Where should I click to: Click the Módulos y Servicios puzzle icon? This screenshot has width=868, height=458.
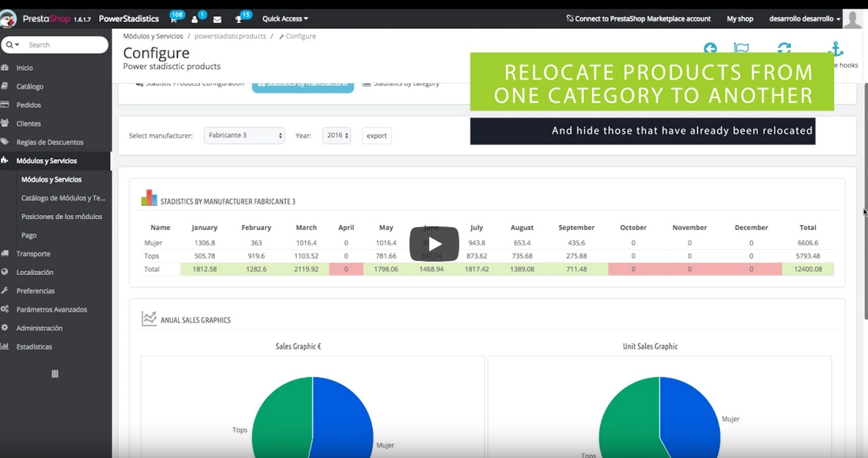[x=5, y=160]
